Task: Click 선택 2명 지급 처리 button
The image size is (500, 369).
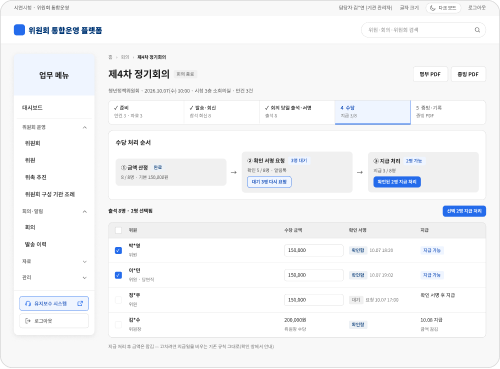Action: tap(464, 211)
